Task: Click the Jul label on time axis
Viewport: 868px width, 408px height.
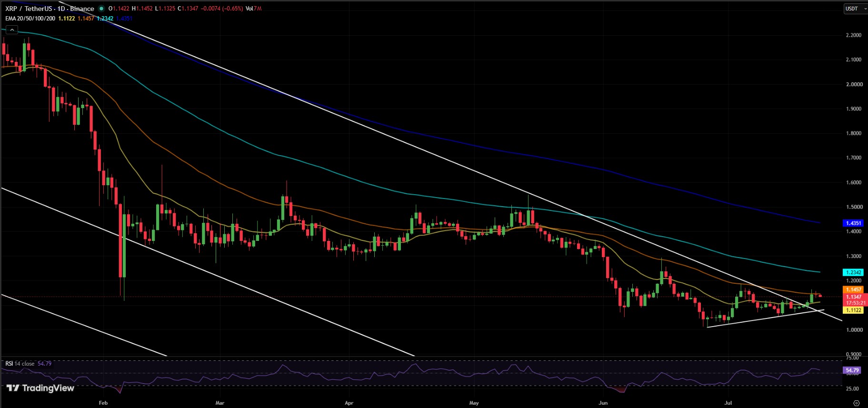Action: pos(728,403)
